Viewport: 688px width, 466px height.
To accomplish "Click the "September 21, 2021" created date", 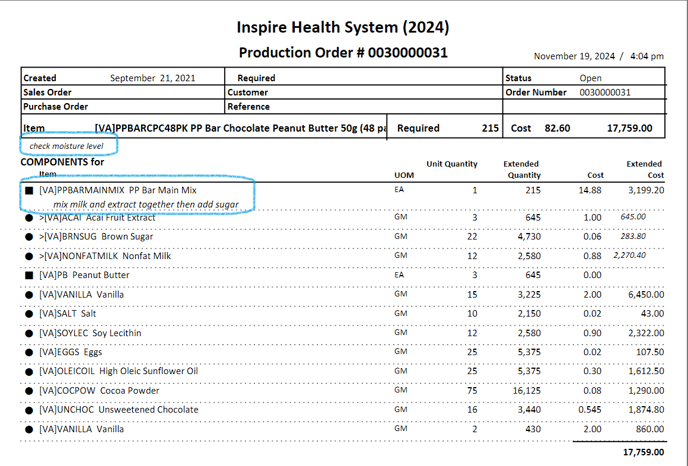I will 153,78.
